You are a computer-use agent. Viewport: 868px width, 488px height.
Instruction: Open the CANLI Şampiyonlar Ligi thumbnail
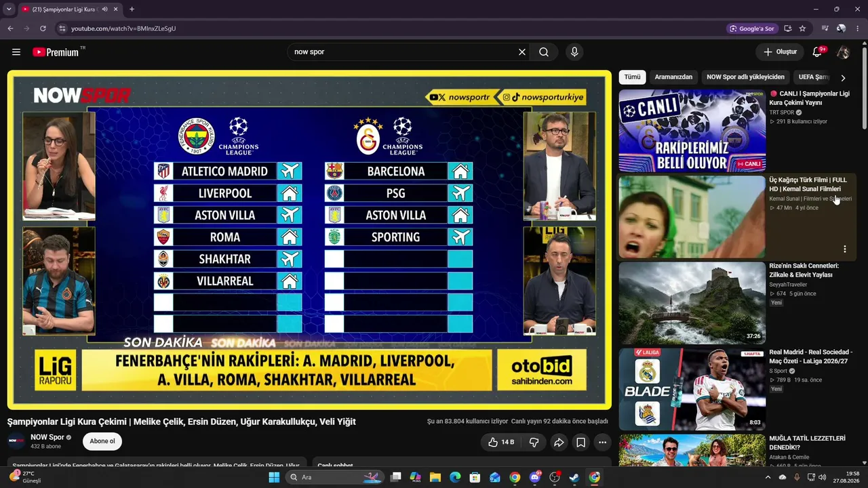[x=692, y=131]
